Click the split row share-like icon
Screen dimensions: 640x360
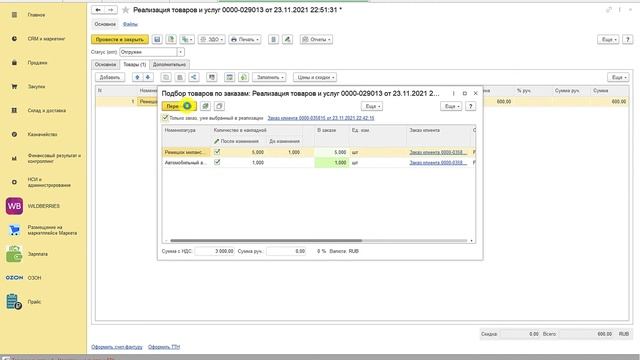[194, 77]
